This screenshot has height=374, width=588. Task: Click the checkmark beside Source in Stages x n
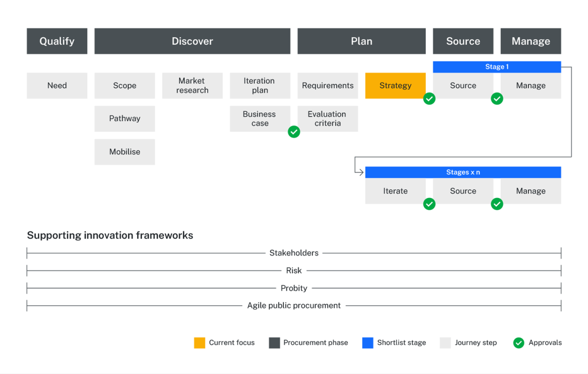click(496, 204)
